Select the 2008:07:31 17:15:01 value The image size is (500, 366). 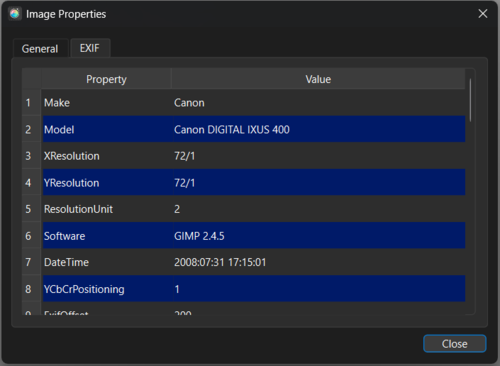click(319, 262)
